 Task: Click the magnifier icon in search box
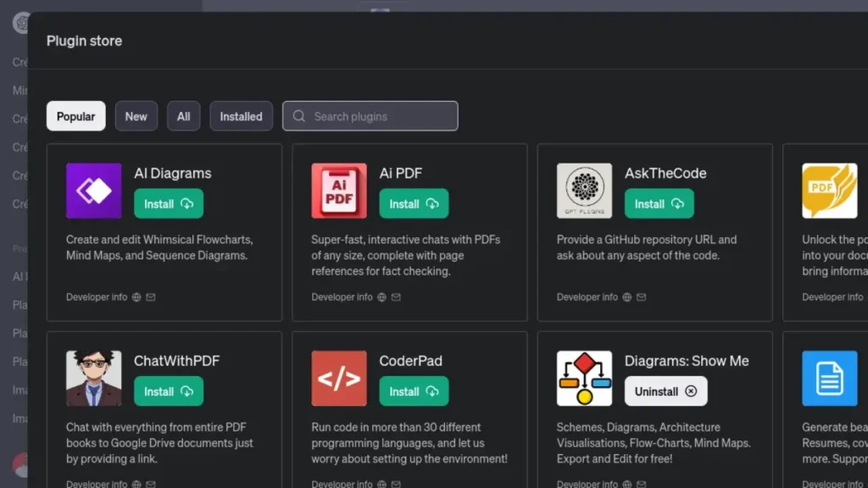pyautogui.click(x=299, y=116)
